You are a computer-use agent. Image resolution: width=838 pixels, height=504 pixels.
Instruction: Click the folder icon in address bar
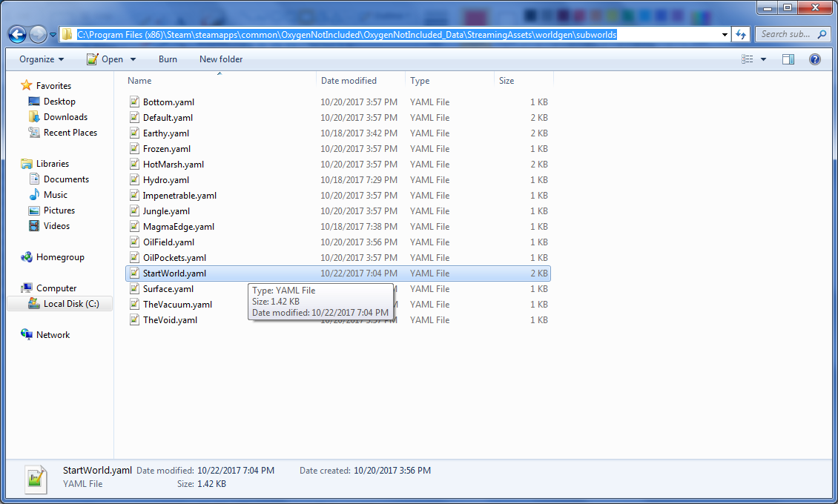coord(67,35)
